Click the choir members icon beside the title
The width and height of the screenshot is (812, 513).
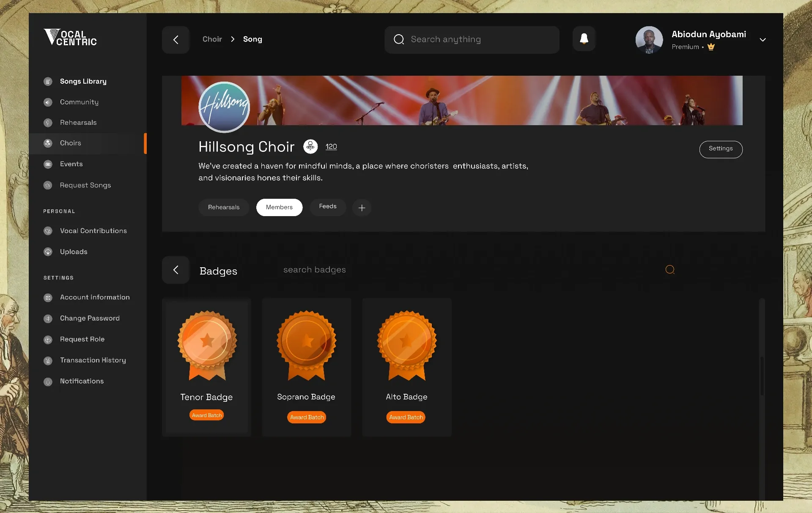click(x=310, y=147)
